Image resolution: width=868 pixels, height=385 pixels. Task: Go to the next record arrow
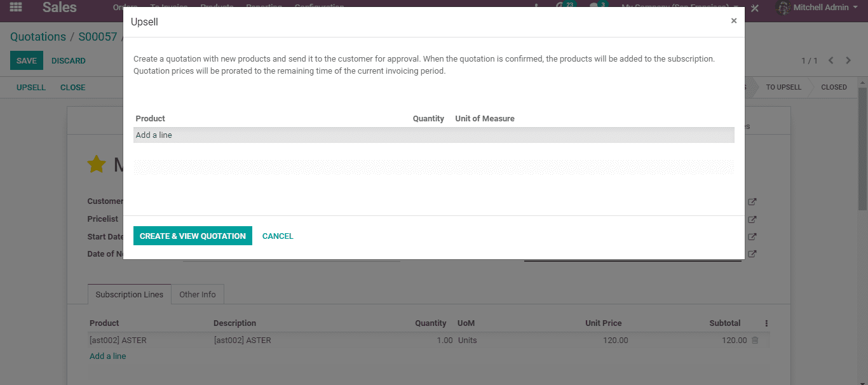pyautogui.click(x=848, y=60)
